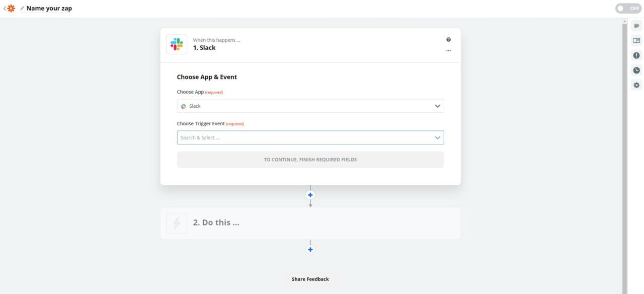This screenshot has width=644, height=294.
Task: Open the Choose App dropdown
Action: 310,106
